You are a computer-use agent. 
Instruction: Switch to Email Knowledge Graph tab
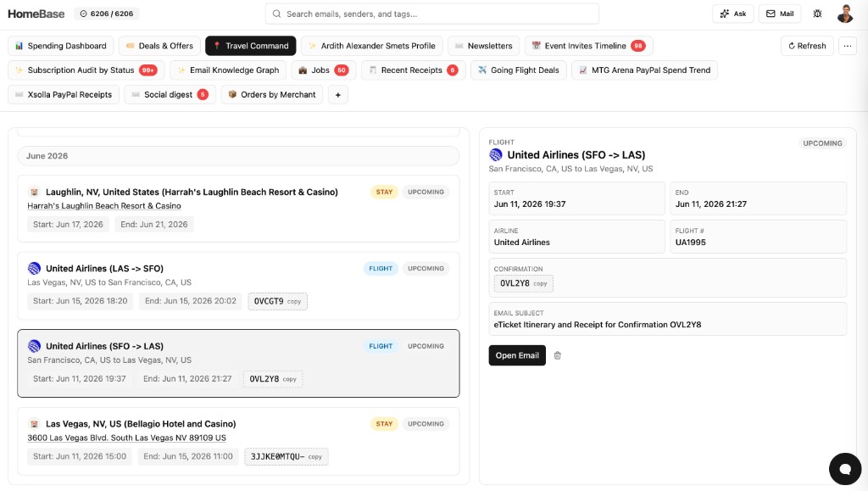(x=229, y=70)
